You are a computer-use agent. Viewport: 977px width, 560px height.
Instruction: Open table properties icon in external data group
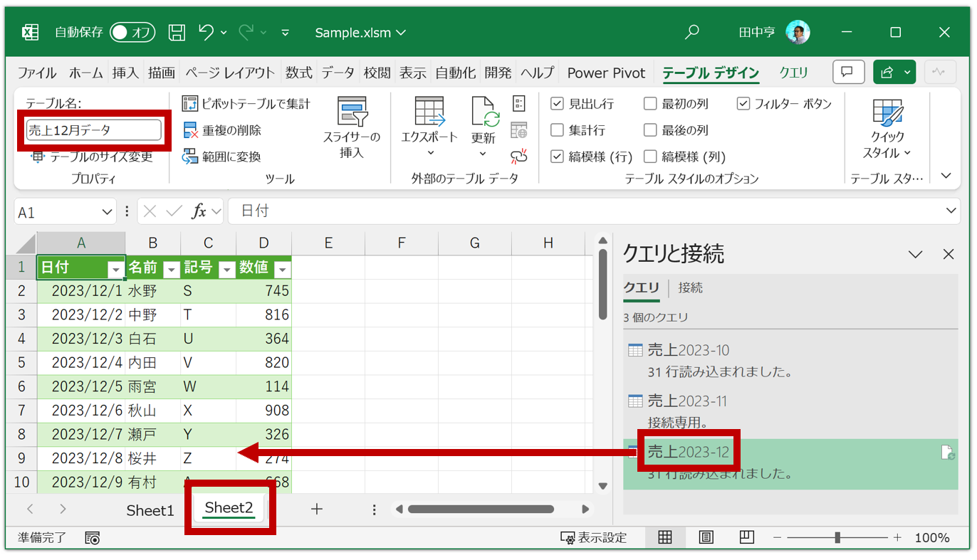pyautogui.click(x=519, y=104)
